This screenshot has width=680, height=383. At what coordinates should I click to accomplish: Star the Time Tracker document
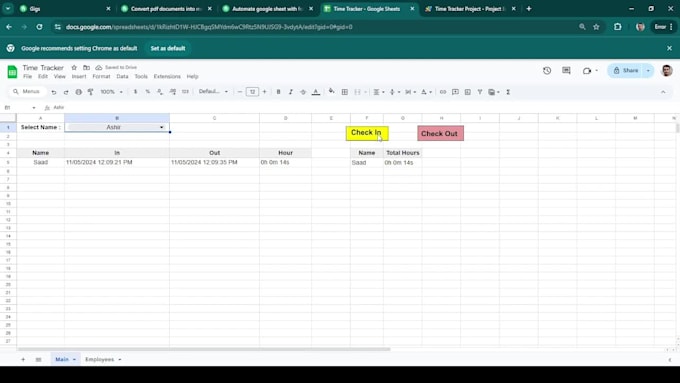pos(74,68)
